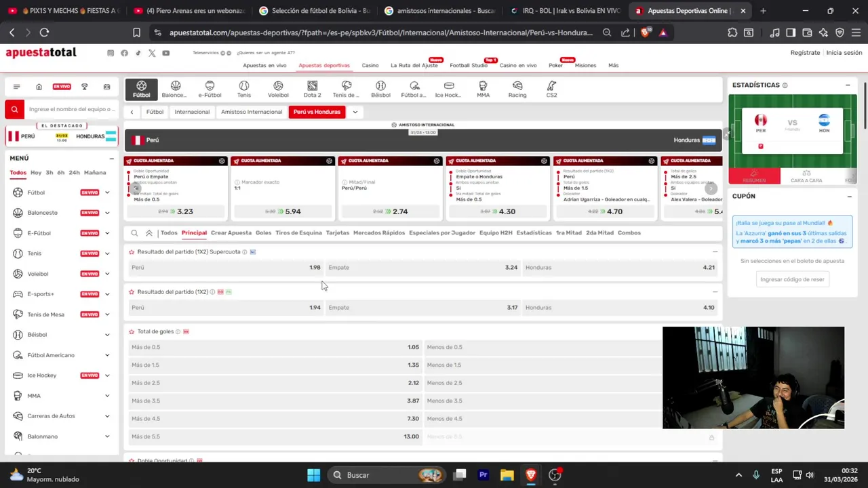Image resolution: width=868 pixels, height=488 pixels.
Task: Select the Voleibol sport icon in carousel
Action: click(x=278, y=89)
